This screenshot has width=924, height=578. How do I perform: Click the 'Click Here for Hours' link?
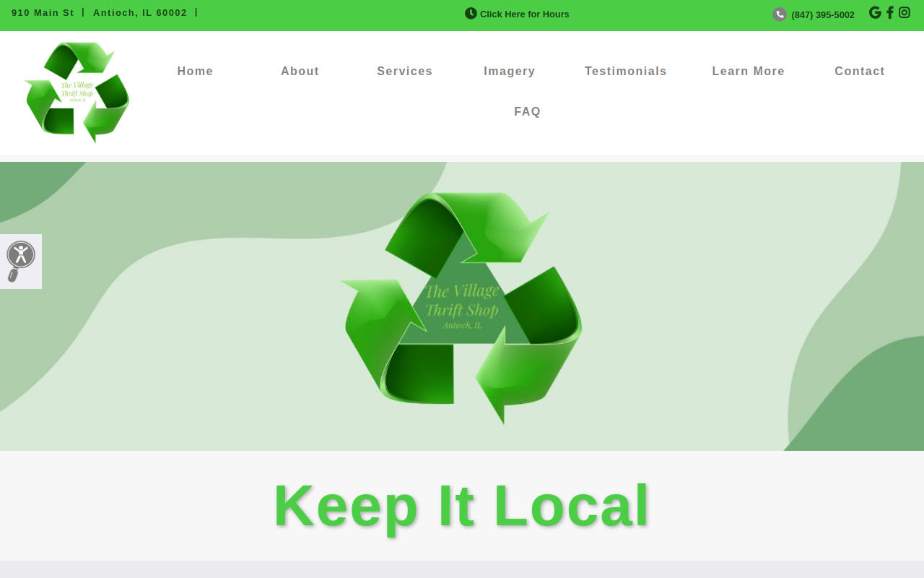[525, 14]
